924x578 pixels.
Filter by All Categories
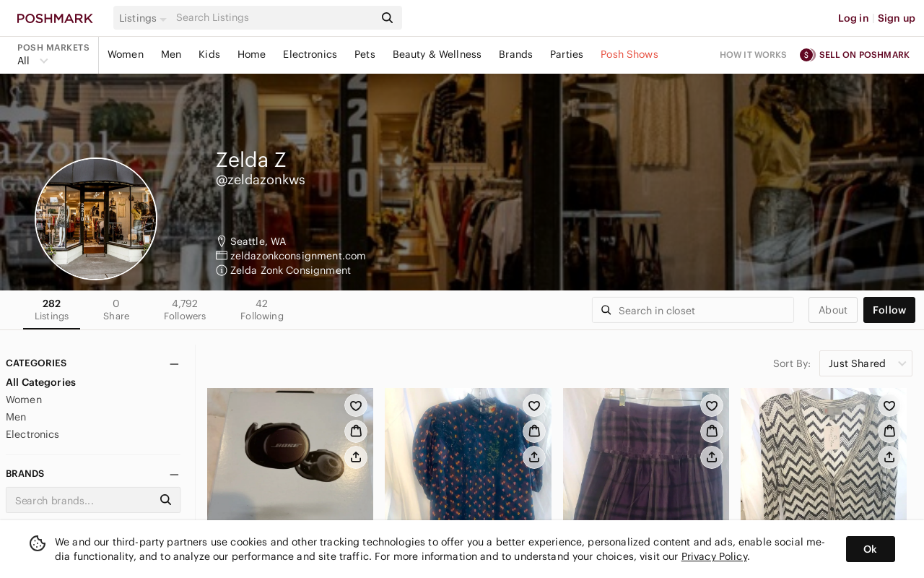pos(41,382)
